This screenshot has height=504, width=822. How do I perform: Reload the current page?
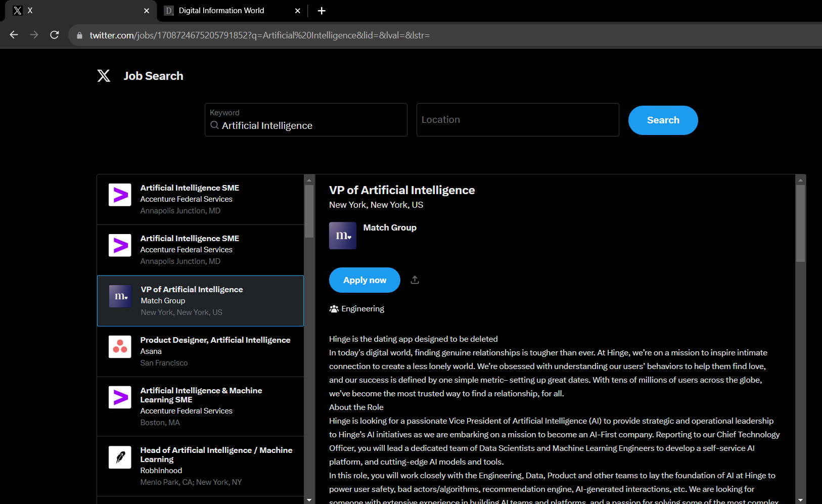(55, 35)
